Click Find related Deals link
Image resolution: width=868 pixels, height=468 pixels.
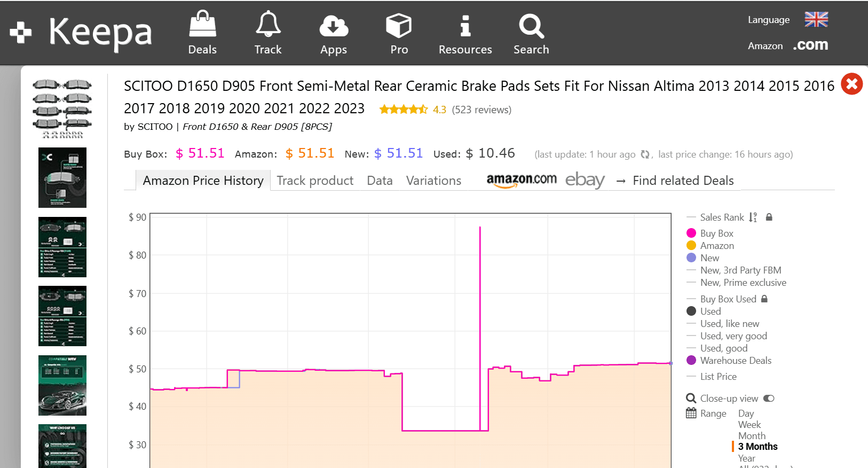tap(683, 181)
